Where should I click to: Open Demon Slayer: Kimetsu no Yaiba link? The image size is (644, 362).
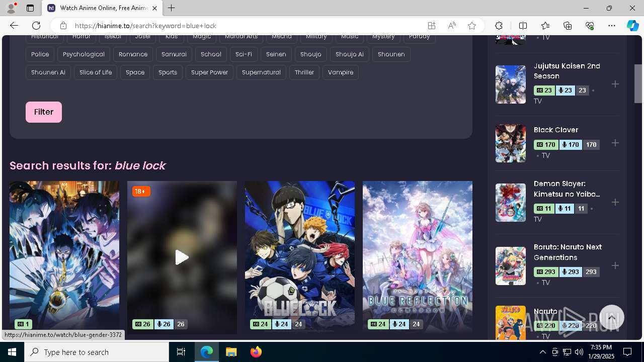click(567, 189)
